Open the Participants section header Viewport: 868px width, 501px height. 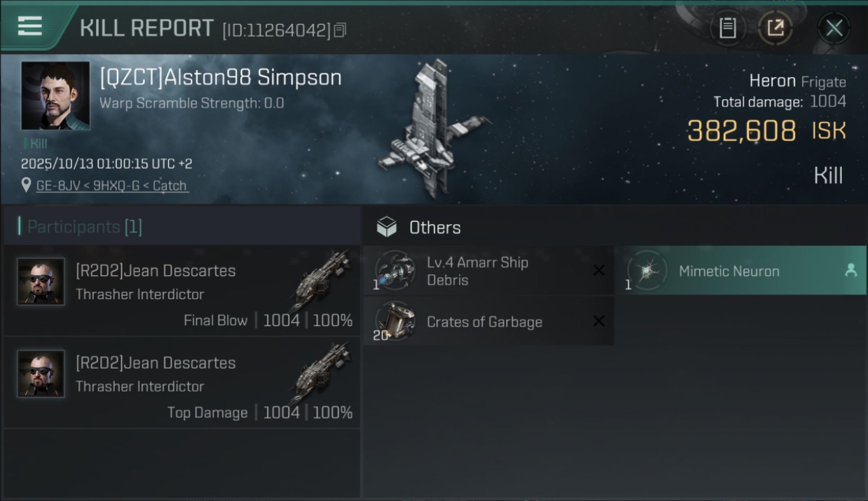85,227
